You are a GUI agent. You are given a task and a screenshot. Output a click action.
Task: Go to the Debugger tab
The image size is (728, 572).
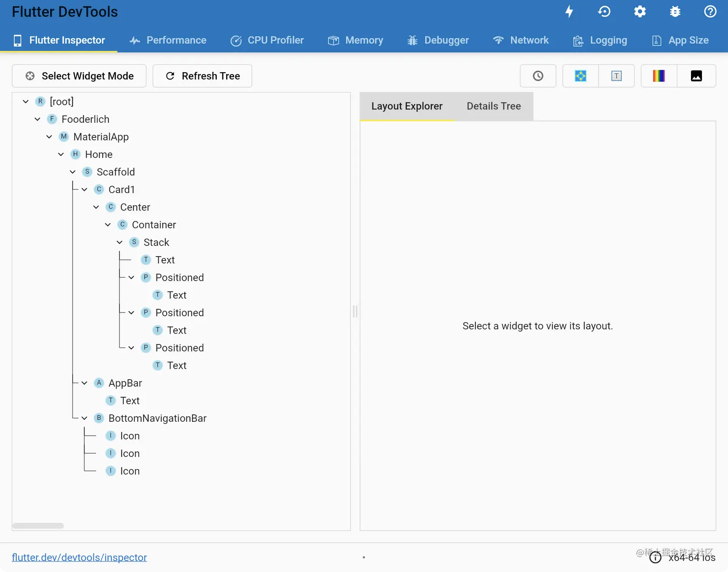(438, 40)
